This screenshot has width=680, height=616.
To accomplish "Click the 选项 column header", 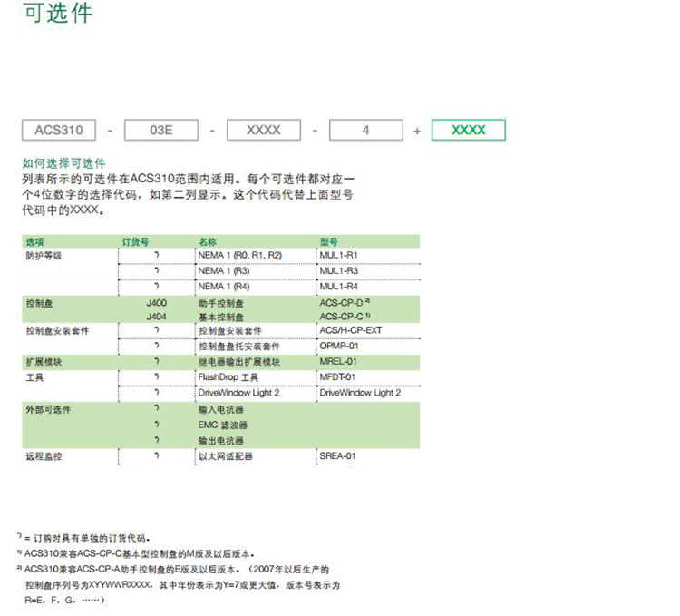I will click(34, 242).
